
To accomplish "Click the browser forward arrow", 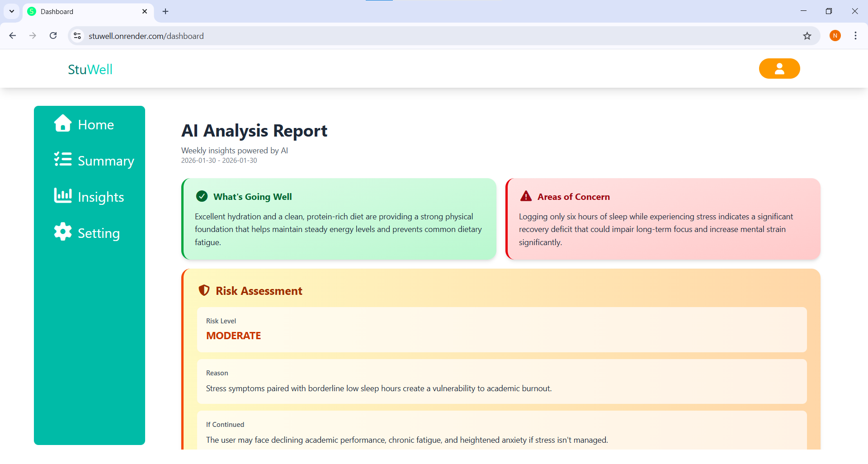I will click(33, 36).
